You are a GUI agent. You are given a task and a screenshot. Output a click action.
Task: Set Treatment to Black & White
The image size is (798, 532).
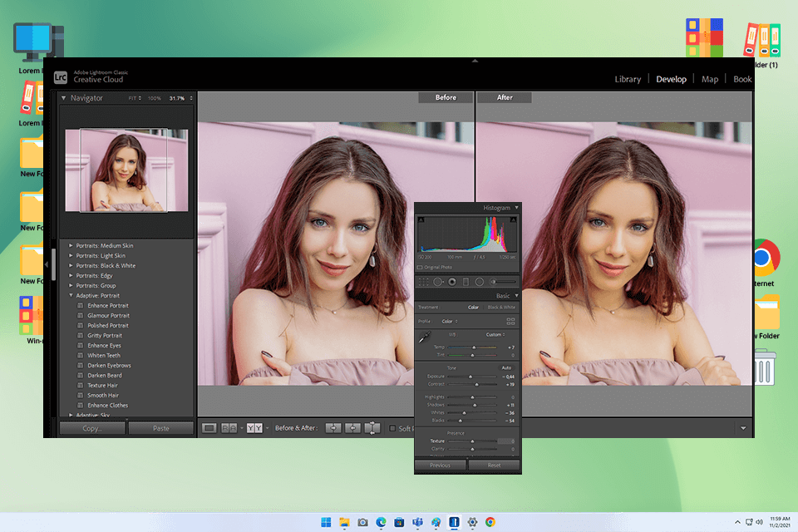501,307
